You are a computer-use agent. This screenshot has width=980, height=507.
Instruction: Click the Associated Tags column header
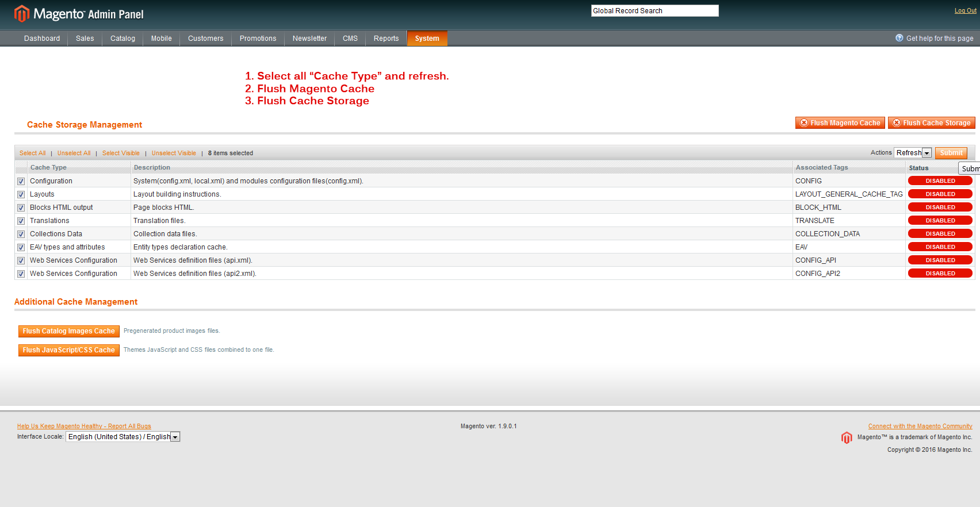(x=822, y=167)
